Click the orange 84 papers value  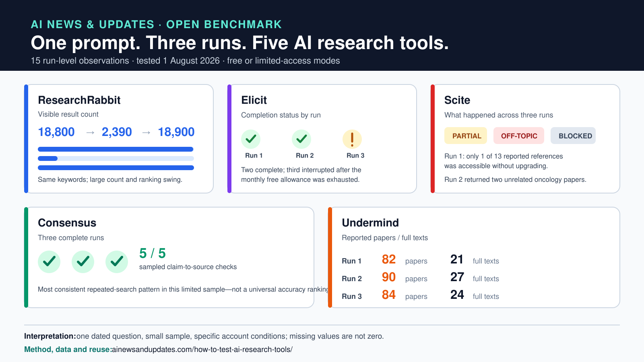click(389, 295)
